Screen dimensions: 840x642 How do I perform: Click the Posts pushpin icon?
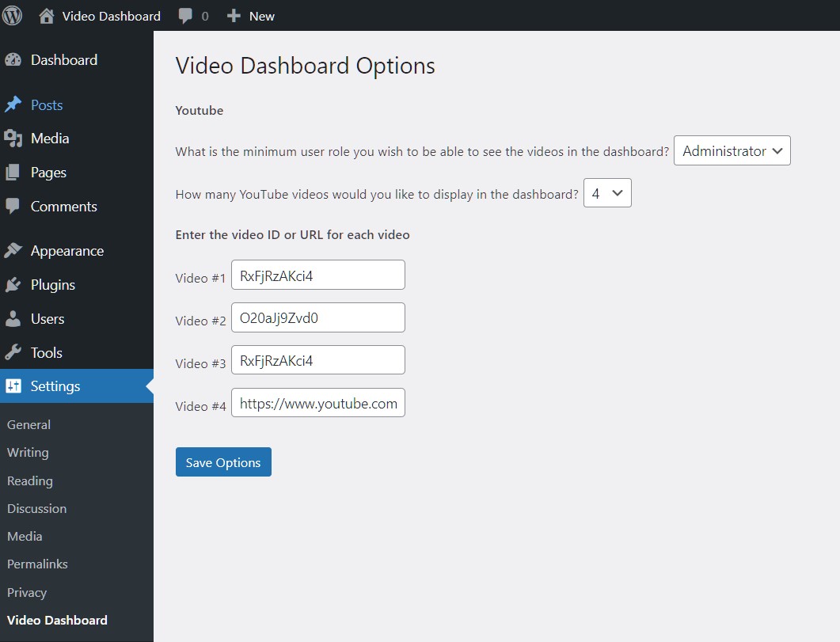coord(13,105)
